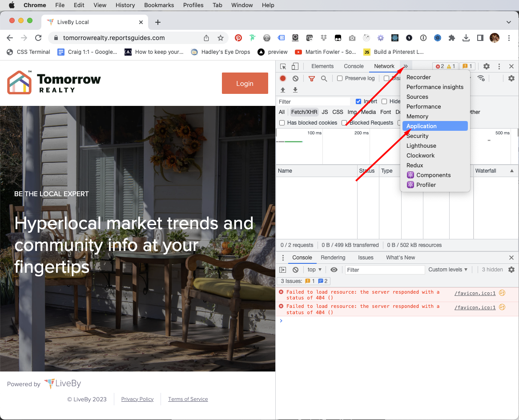
Task: Toggle the device toolbar icon
Action: [x=295, y=66]
